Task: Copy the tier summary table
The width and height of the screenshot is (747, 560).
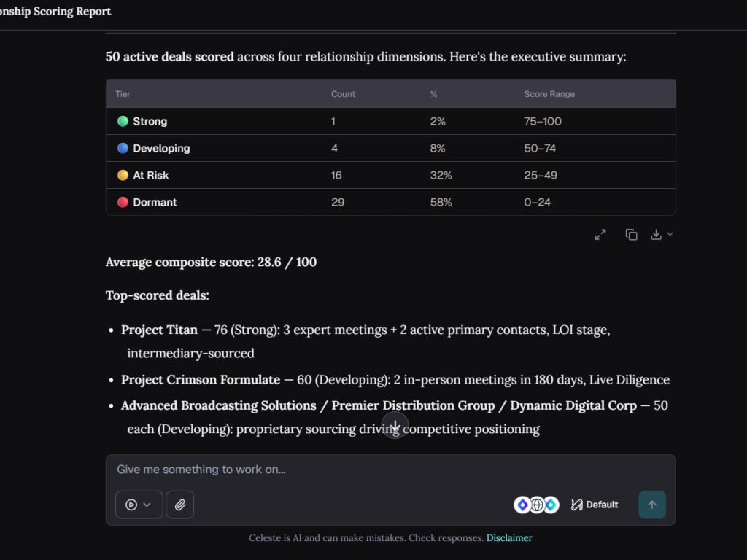Action: (x=631, y=235)
